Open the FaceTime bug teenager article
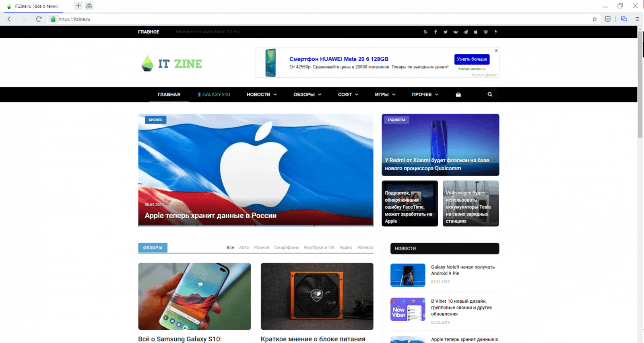Viewport: 644px width, 343px height. (409, 207)
